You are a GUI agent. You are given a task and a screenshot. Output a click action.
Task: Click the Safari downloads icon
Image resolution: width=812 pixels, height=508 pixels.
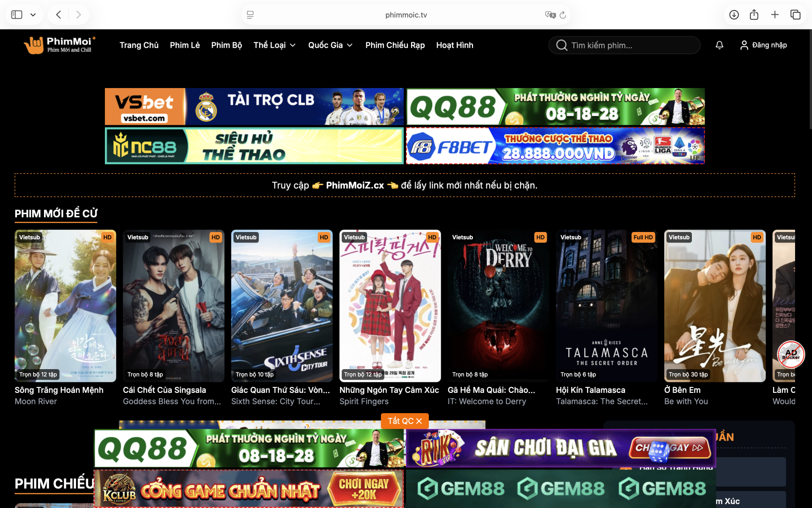pyautogui.click(x=734, y=15)
